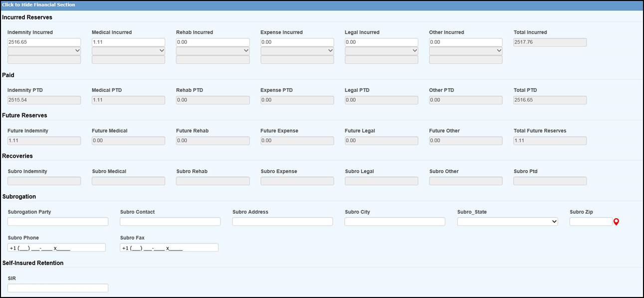Click into the Subro Address field
The image size is (644, 298).
(x=282, y=222)
